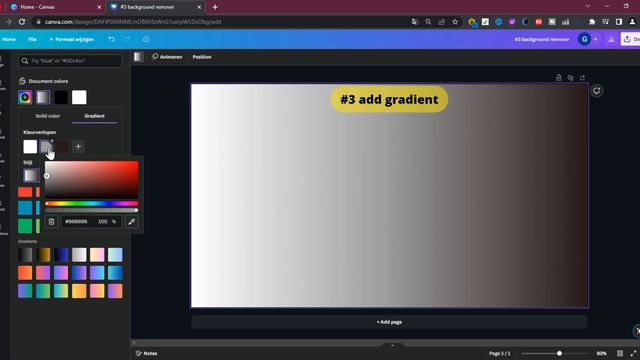Click the share button at the top right
Viewport: 640px width, 360px height.
pyautogui.click(x=631, y=39)
